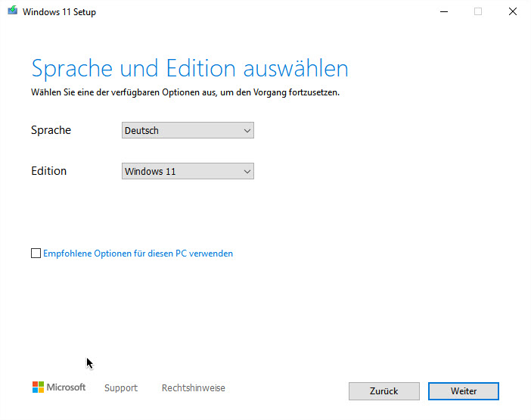Click the 'Sprache und Edition auswählen' heading
The width and height of the screenshot is (531, 420).
point(190,69)
